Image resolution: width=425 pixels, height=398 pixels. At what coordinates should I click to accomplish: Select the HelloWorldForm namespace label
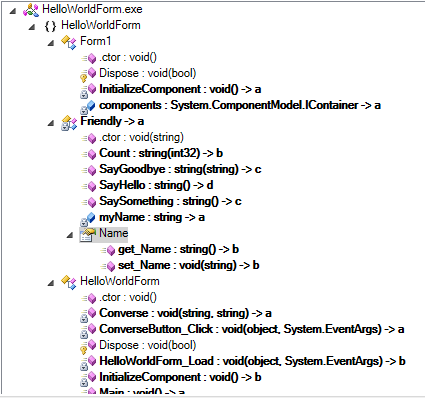101,25
